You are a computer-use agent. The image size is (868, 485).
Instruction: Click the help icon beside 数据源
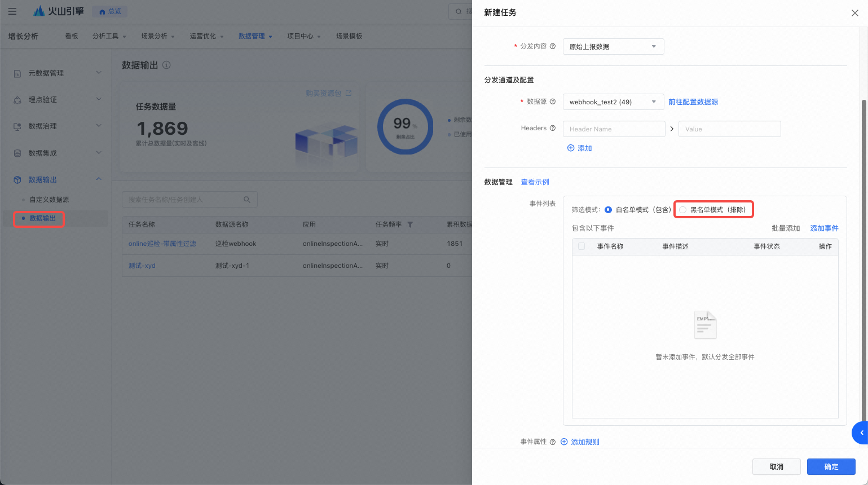coord(553,102)
